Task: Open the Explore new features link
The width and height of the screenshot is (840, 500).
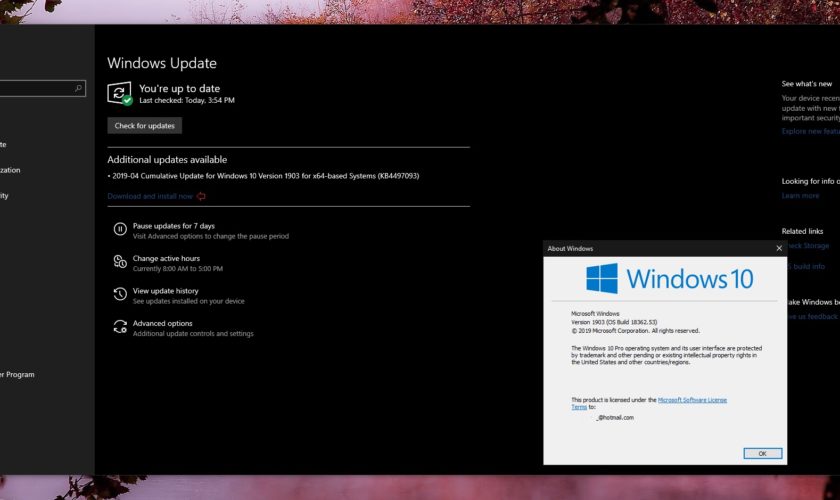Action: pos(810,131)
